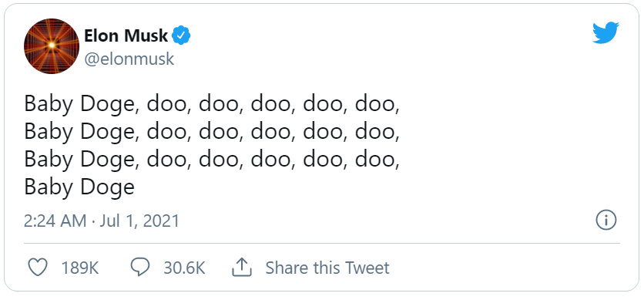Click the Twitter bird logo

(605, 32)
